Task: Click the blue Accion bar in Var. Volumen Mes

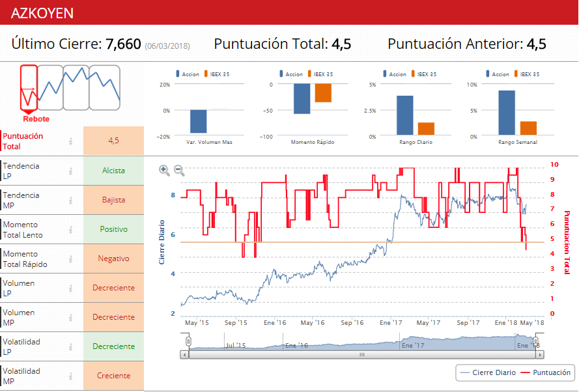Action: (x=198, y=121)
